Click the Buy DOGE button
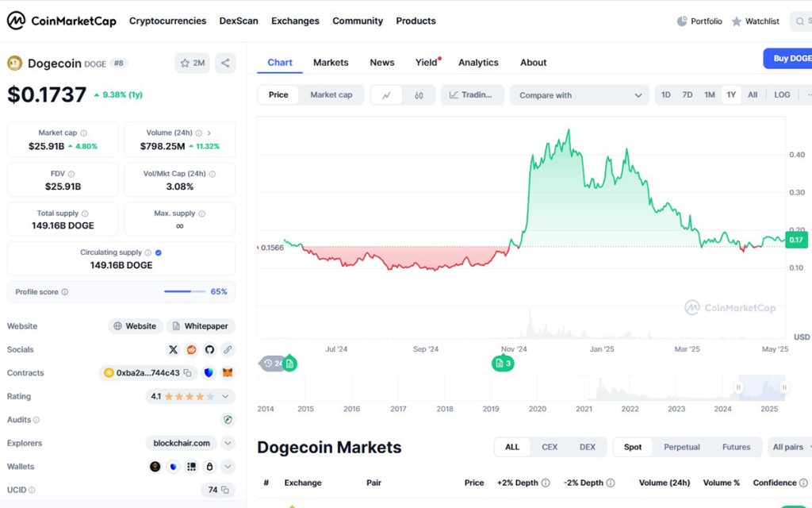812x508 pixels. (787, 59)
